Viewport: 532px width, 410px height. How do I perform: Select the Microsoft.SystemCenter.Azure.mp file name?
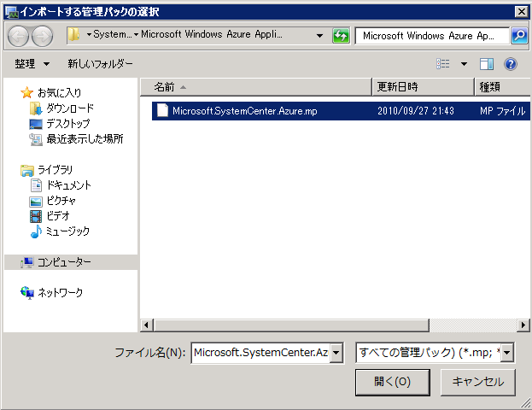[244, 111]
